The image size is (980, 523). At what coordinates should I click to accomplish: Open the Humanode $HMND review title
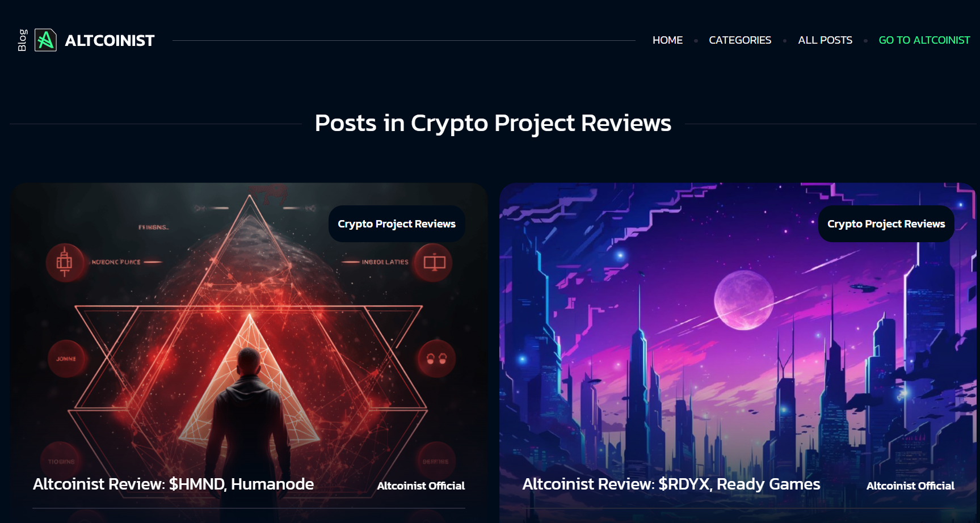point(173,484)
